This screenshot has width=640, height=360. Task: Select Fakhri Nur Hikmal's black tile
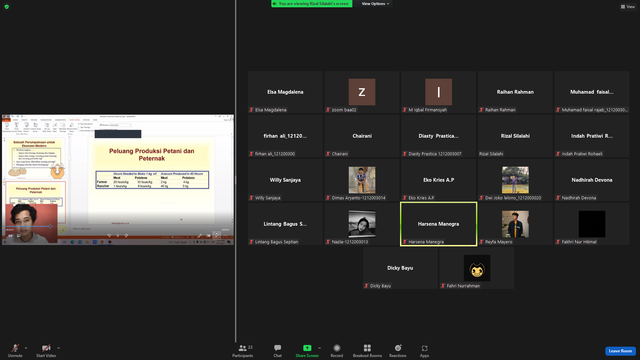592,224
